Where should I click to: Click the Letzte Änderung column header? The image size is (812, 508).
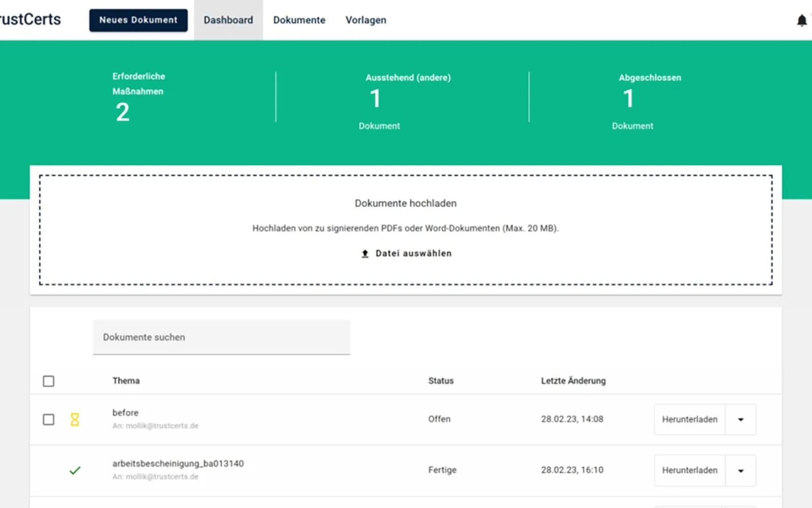[x=573, y=380]
